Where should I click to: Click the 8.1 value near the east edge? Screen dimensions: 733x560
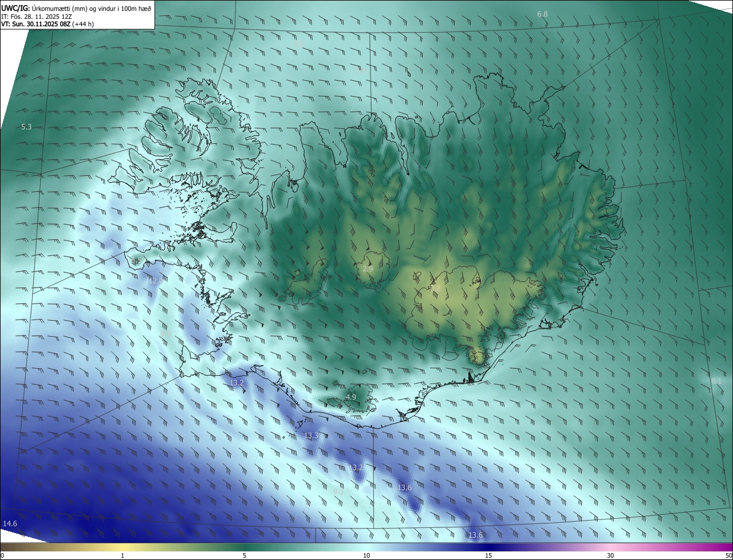(716, 381)
